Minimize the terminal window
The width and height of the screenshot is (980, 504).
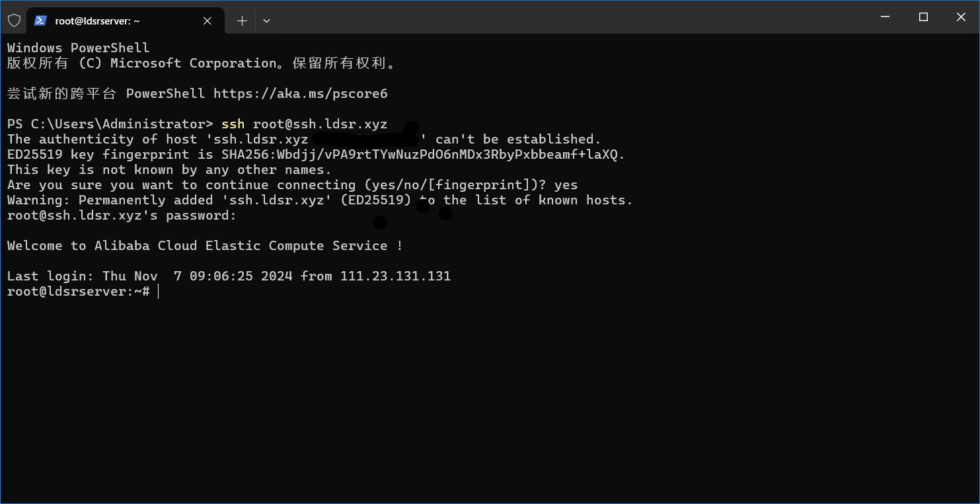coord(886,17)
